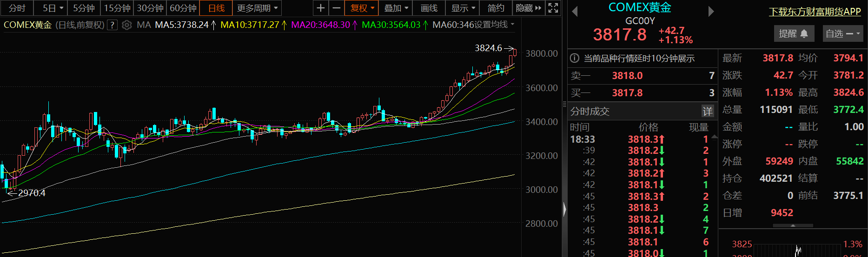
Task: Open 详 details for 分时成交
Action: pyautogui.click(x=708, y=111)
